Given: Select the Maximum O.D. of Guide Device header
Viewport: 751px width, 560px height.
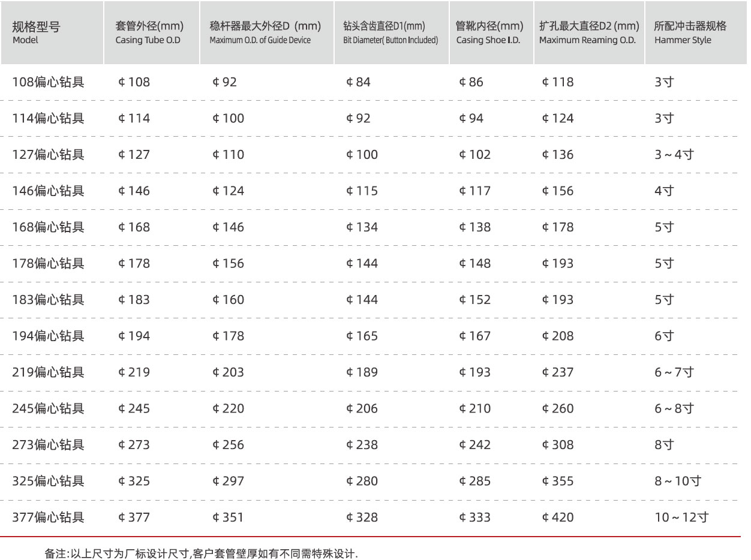Looking at the screenshot, I should coord(265,33).
